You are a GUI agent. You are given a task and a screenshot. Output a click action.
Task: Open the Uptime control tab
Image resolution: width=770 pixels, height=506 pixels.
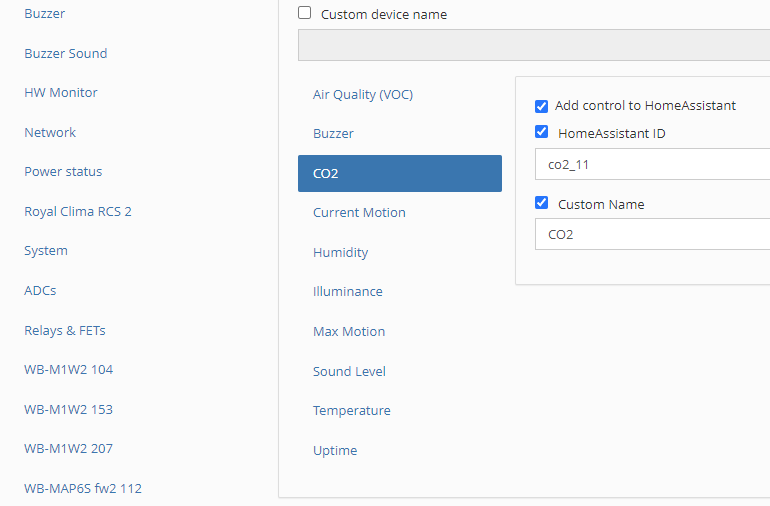[335, 451]
